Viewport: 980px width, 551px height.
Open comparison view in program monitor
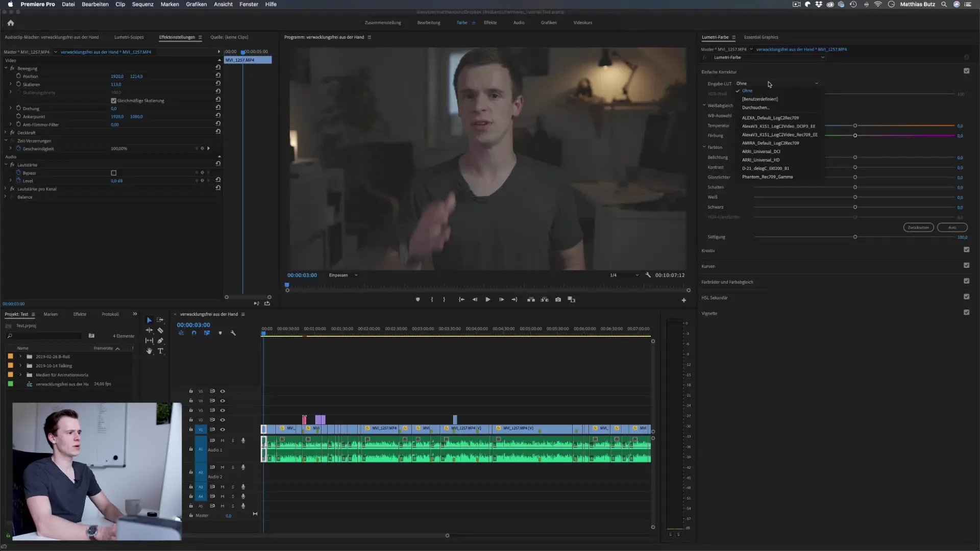tap(571, 300)
